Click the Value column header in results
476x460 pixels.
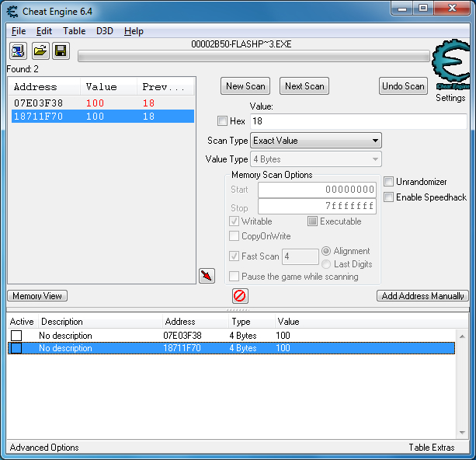pyautogui.click(x=109, y=87)
